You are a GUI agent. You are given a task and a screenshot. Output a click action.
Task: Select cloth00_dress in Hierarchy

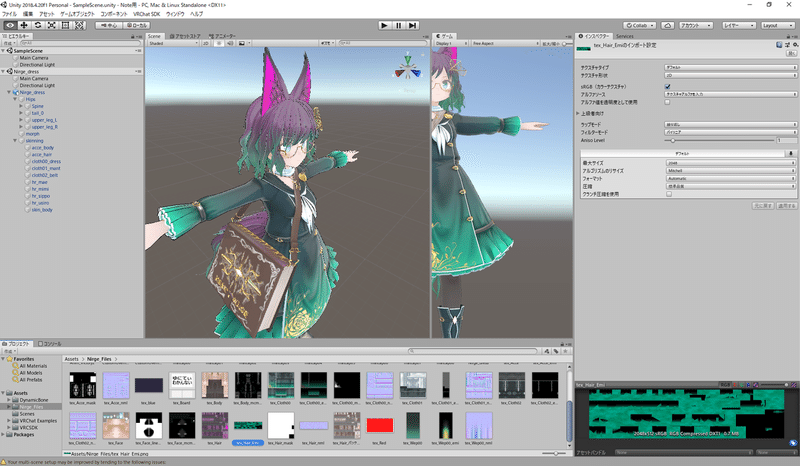46,161
